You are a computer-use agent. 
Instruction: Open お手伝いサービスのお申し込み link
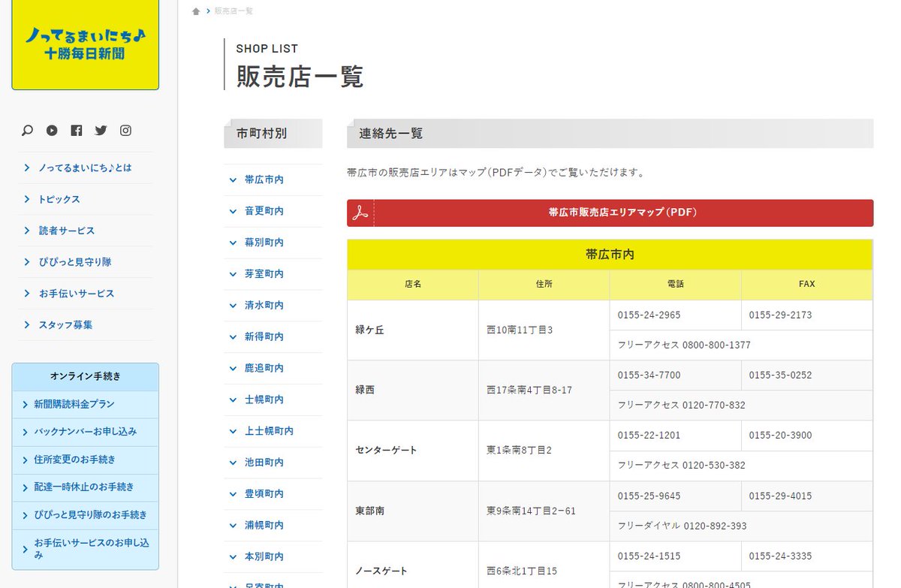pyautogui.click(x=86, y=549)
